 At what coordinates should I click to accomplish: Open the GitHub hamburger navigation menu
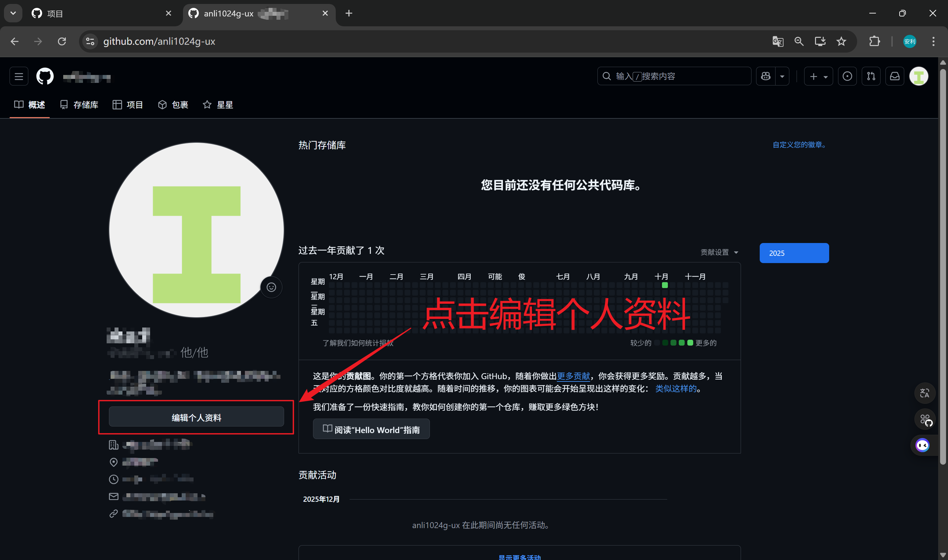18,77
